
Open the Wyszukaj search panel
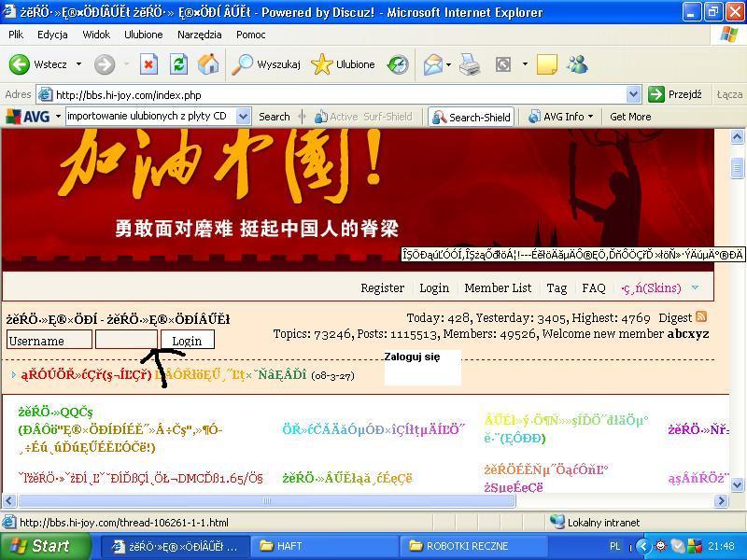click(267, 64)
